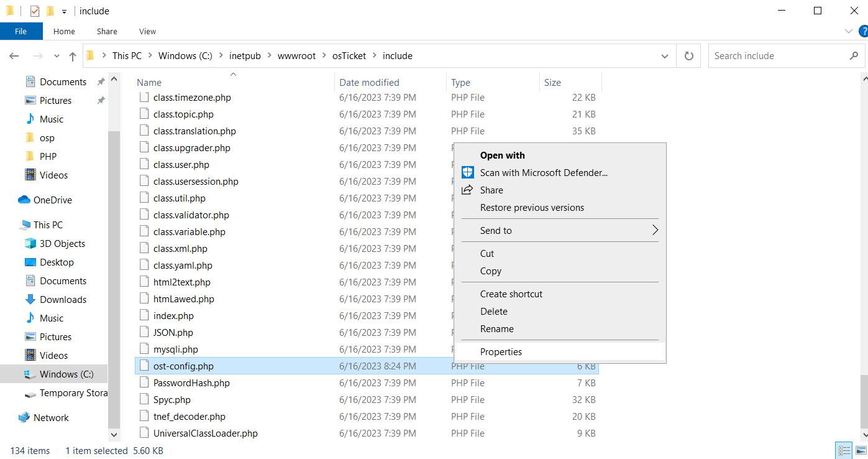The height and width of the screenshot is (459, 868).
Task: Choose Cut in the context menu
Action: coord(560,254)
